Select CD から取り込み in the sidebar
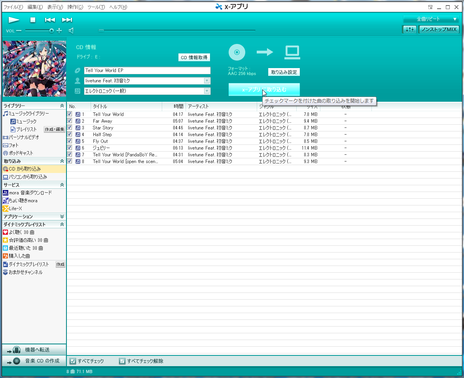The height and width of the screenshot is (378, 464). pyautogui.click(x=34, y=169)
